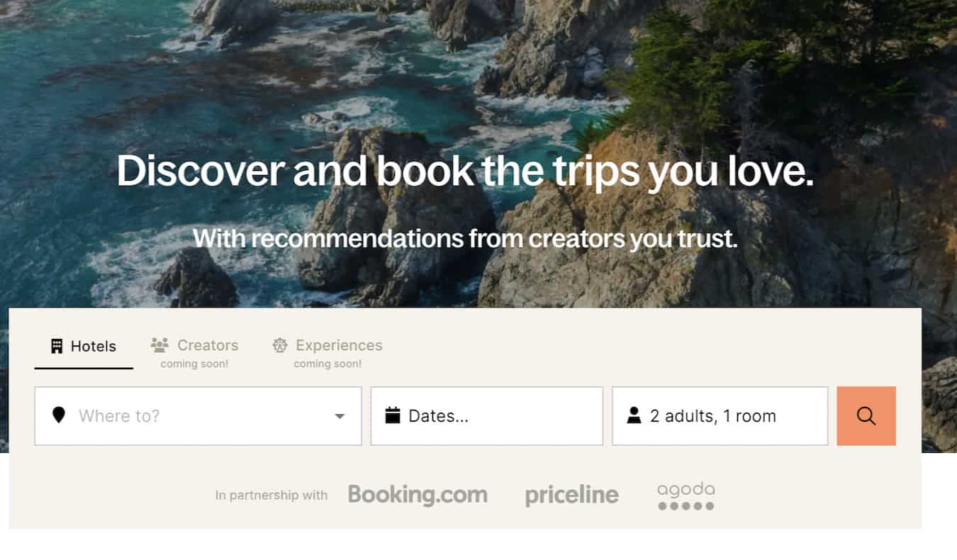The width and height of the screenshot is (957, 560).
Task: Click the calendar icon beside Dates
Action: pos(393,415)
